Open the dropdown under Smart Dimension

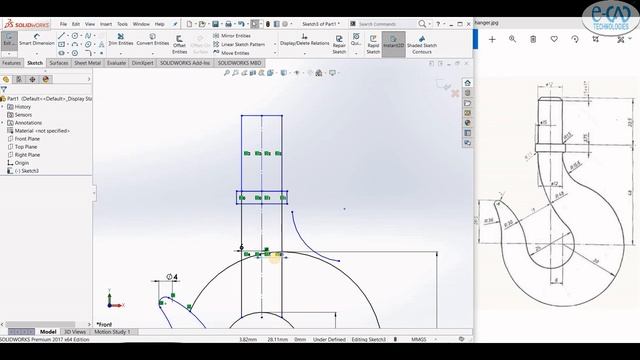[36, 53]
